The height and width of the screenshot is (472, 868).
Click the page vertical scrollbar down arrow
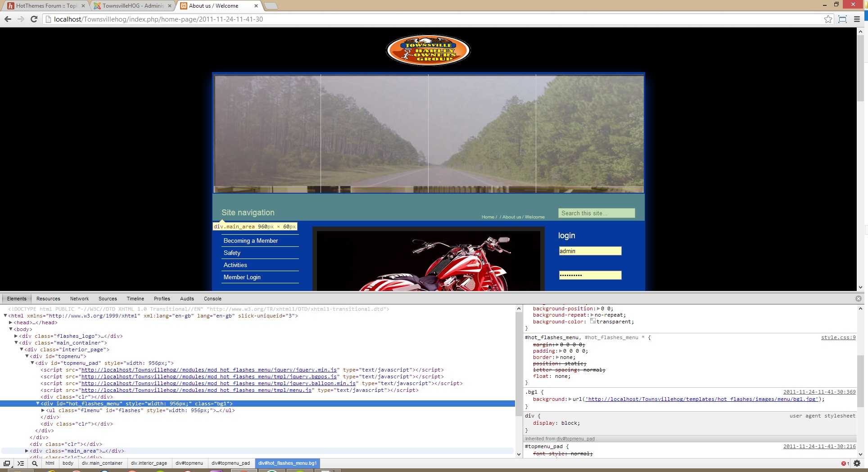(x=860, y=287)
